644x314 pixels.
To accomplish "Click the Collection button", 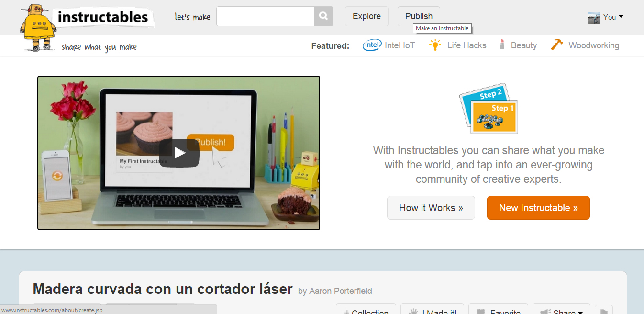I will point(366,310).
